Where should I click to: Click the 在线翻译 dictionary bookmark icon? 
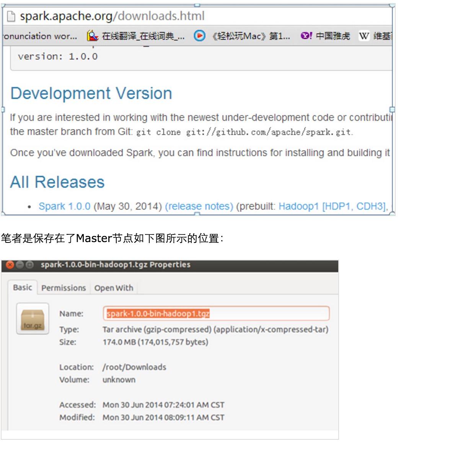[92, 36]
